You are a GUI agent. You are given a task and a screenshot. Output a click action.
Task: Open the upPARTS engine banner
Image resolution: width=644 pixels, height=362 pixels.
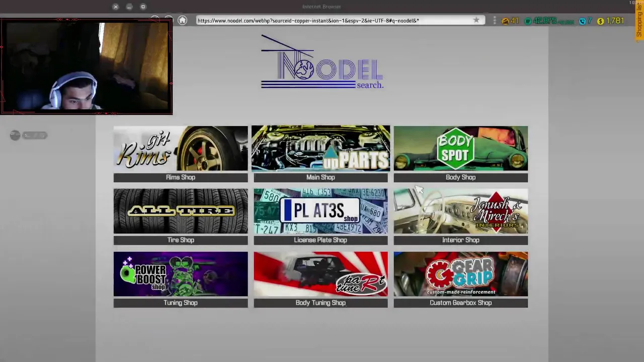320,148
